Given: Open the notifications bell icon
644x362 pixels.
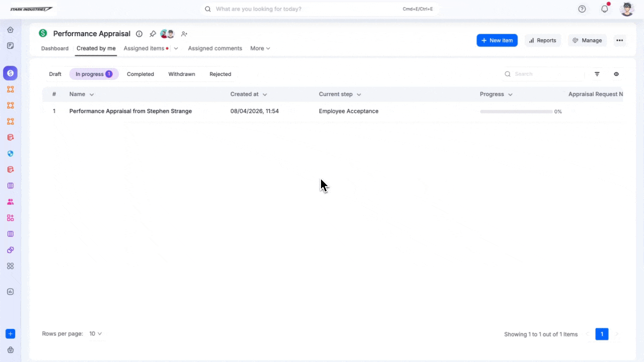Looking at the screenshot, I should (605, 9).
